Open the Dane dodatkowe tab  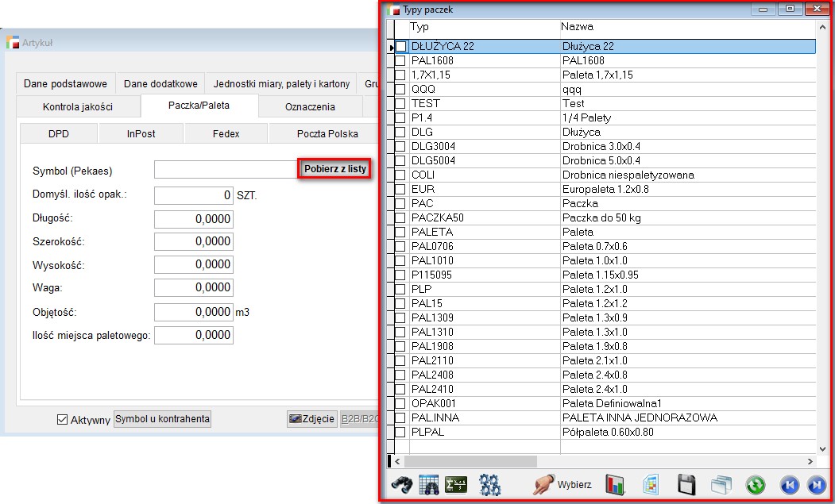160,83
